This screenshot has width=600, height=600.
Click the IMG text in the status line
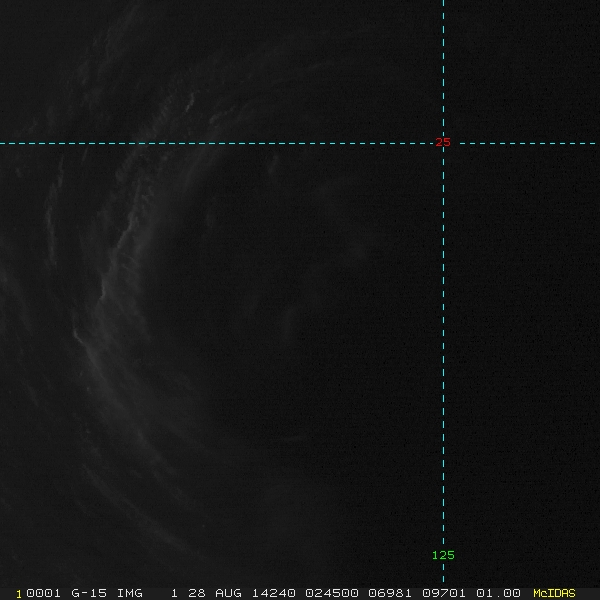tap(129, 593)
